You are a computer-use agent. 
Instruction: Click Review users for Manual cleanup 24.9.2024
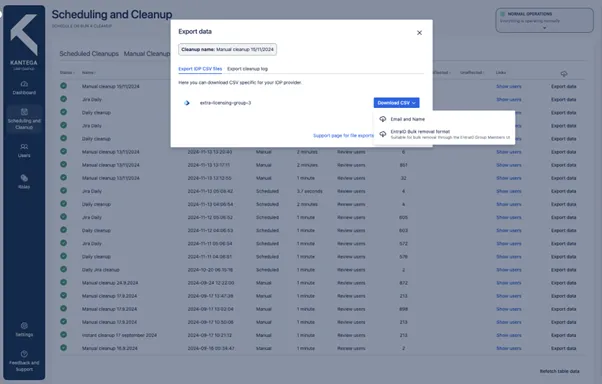(x=351, y=283)
